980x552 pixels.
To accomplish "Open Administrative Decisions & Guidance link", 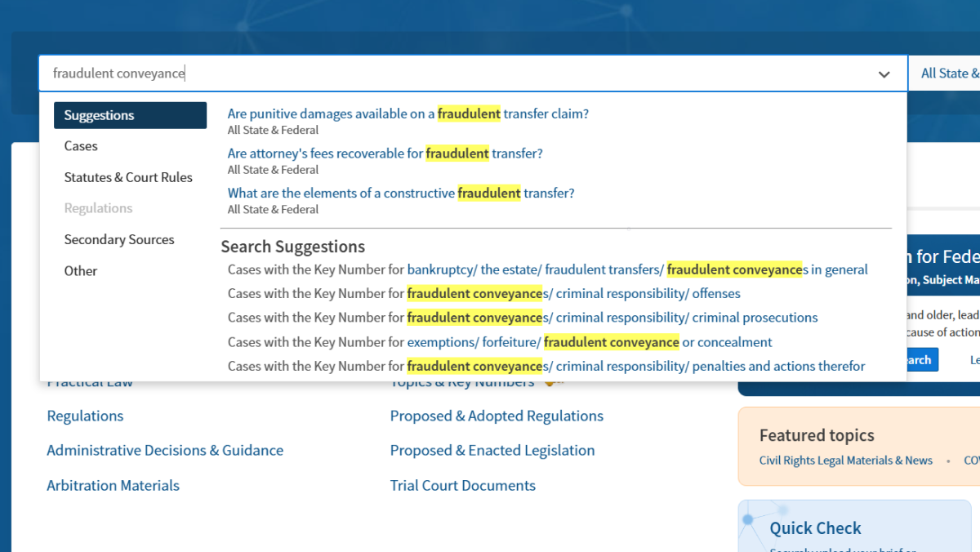I will (x=165, y=450).
